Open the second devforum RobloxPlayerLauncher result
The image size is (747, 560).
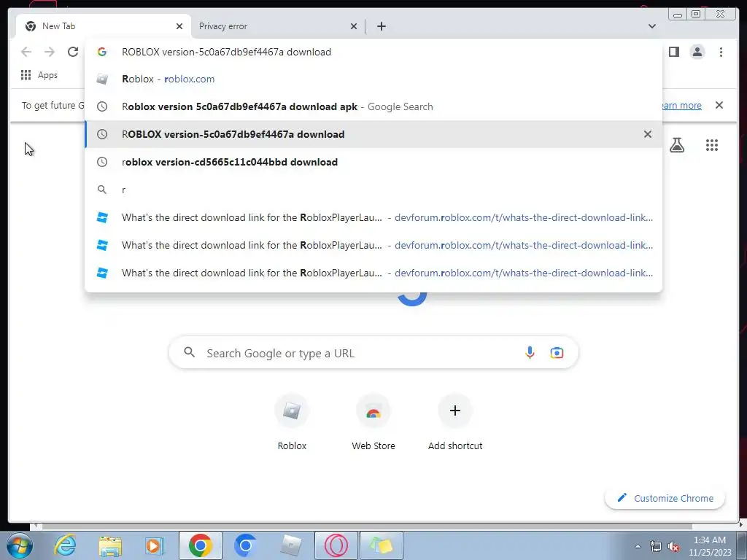[373, 245]
